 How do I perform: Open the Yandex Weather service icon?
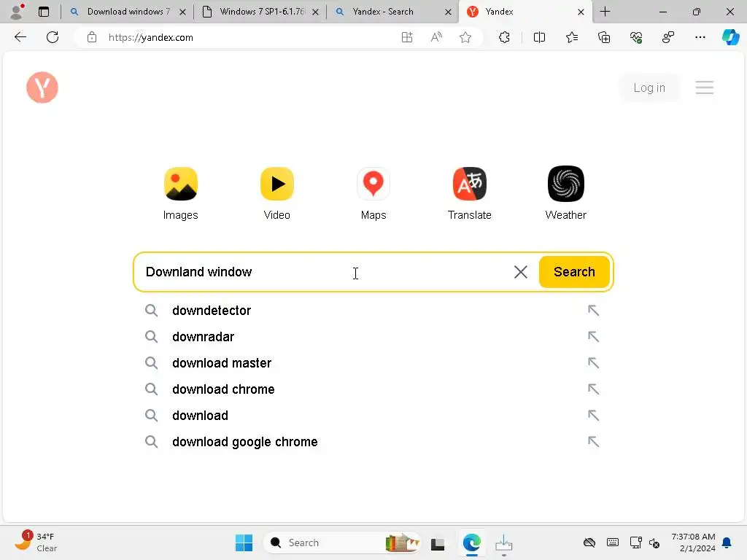pyautogui.click(x=565, y=184)
